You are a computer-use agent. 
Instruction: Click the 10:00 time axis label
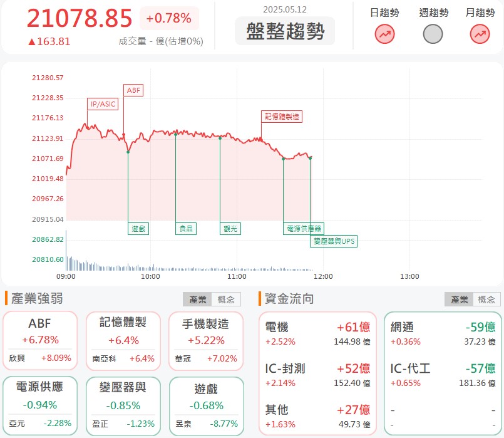(150, 276)
